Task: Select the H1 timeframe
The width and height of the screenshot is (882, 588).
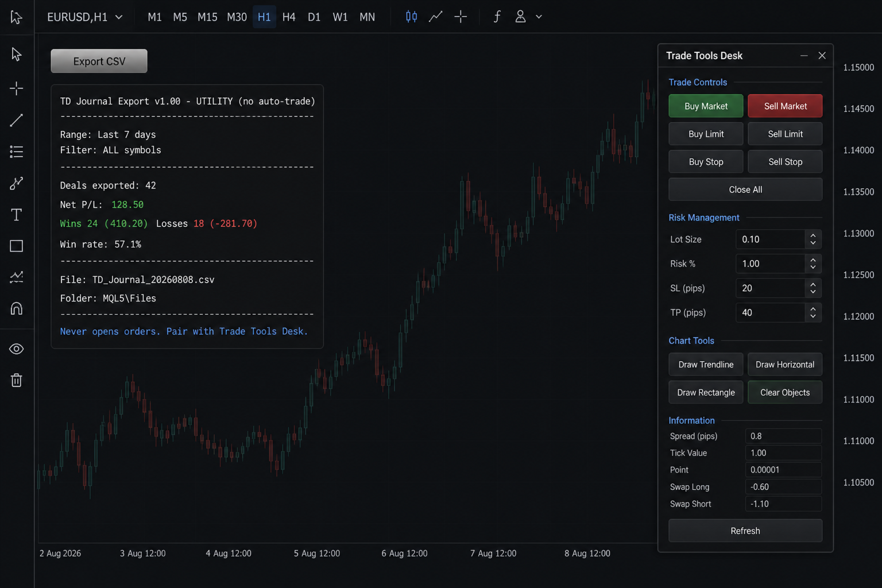Action: point(264,17)
